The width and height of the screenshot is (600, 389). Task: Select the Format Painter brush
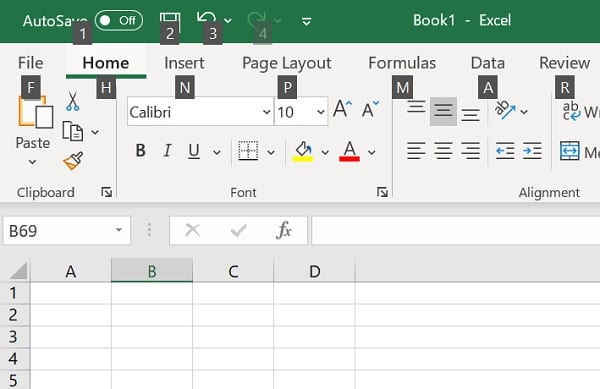73,161
